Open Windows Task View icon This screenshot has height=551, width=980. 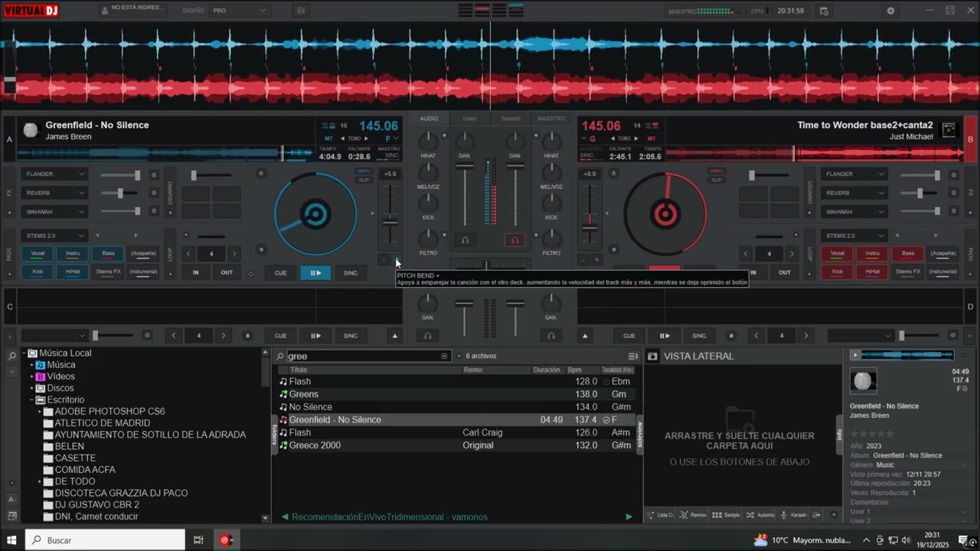coord(198,540)
